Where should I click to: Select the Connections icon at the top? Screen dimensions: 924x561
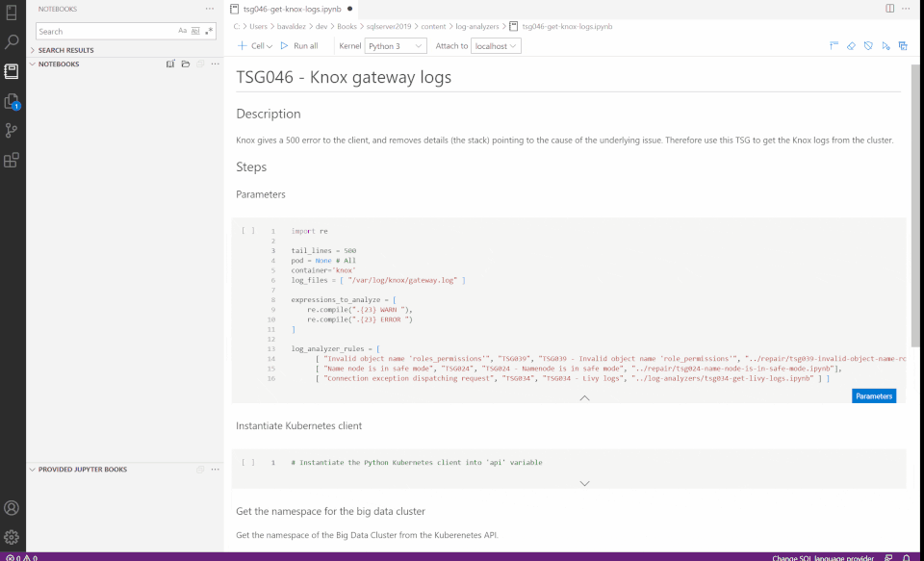pos(13,13)
